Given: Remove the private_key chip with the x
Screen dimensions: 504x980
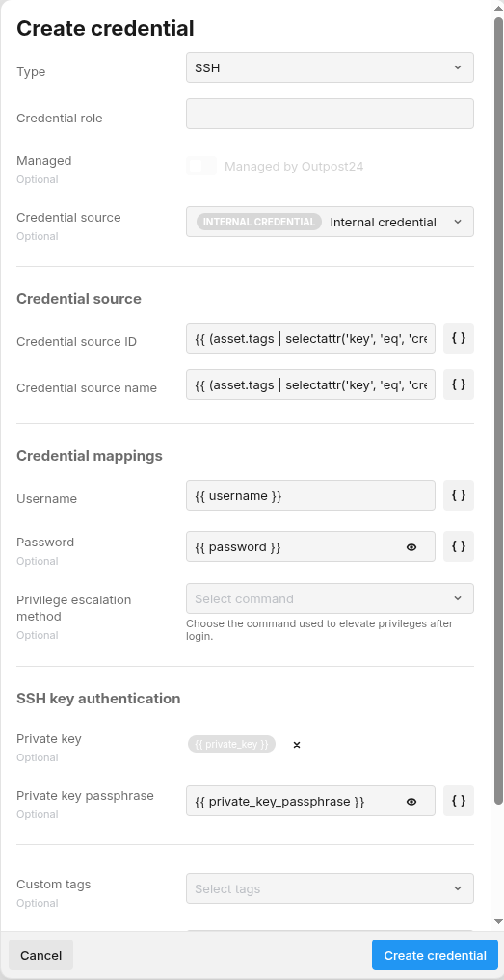Looking at the screenshot, I should coord(297,744).
